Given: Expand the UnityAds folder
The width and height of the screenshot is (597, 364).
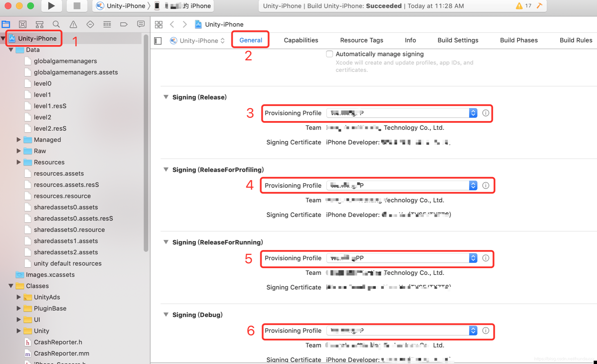Looking at the screenshot, I should [19, 297].
